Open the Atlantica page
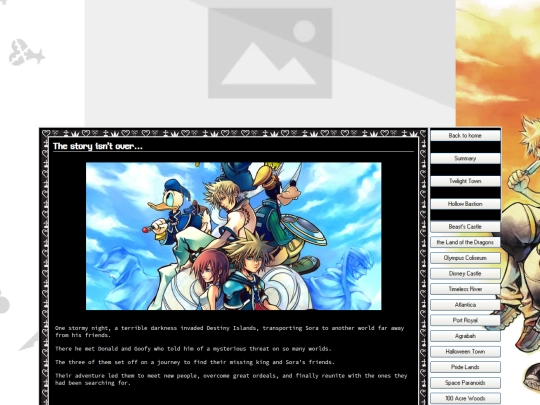540x405 pixels. pos(465,304)
